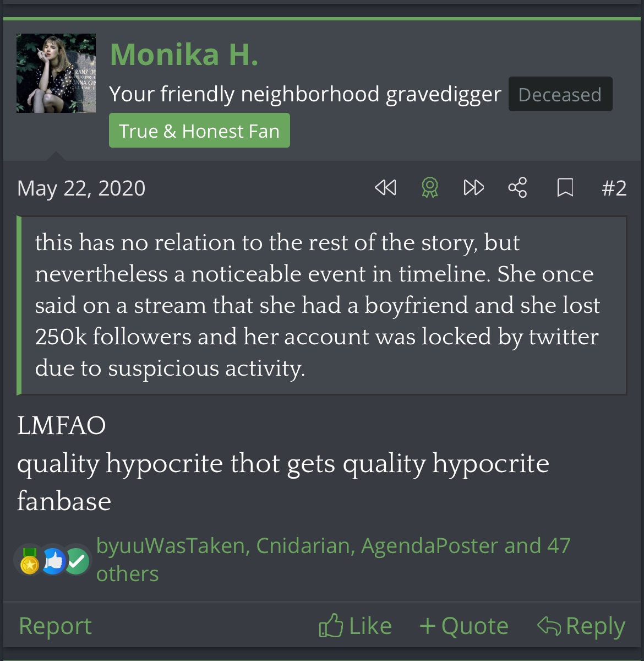Click the True & Honest Fan badge
The width and height of the screenshot is (644, 661).
coord(199,131)
